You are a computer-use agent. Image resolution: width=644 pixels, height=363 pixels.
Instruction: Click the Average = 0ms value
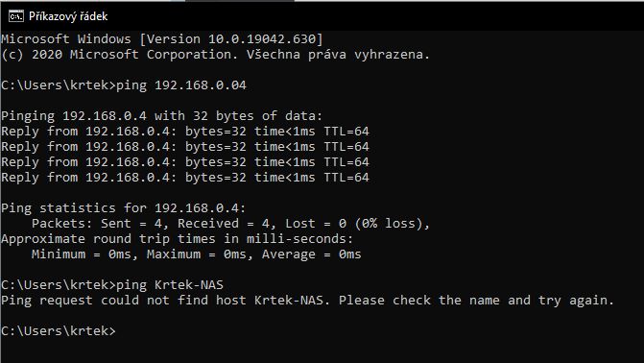pos(312,254)
